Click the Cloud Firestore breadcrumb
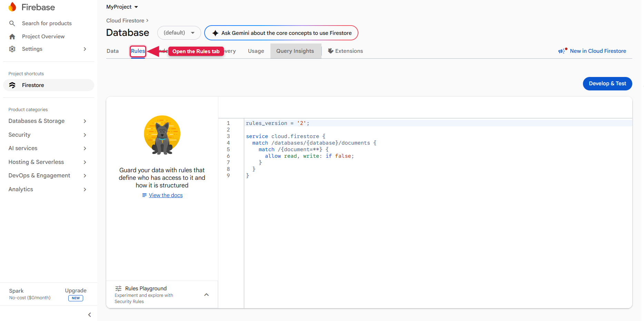Image resolution: width=644 pixels, height=321 pixels. pos(125,21)
